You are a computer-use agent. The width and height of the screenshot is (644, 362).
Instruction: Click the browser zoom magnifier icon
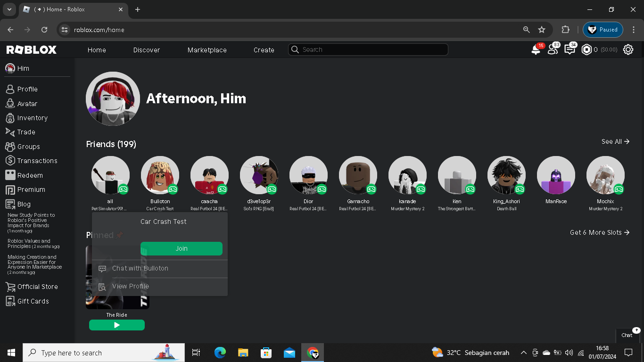pos(527,30)
